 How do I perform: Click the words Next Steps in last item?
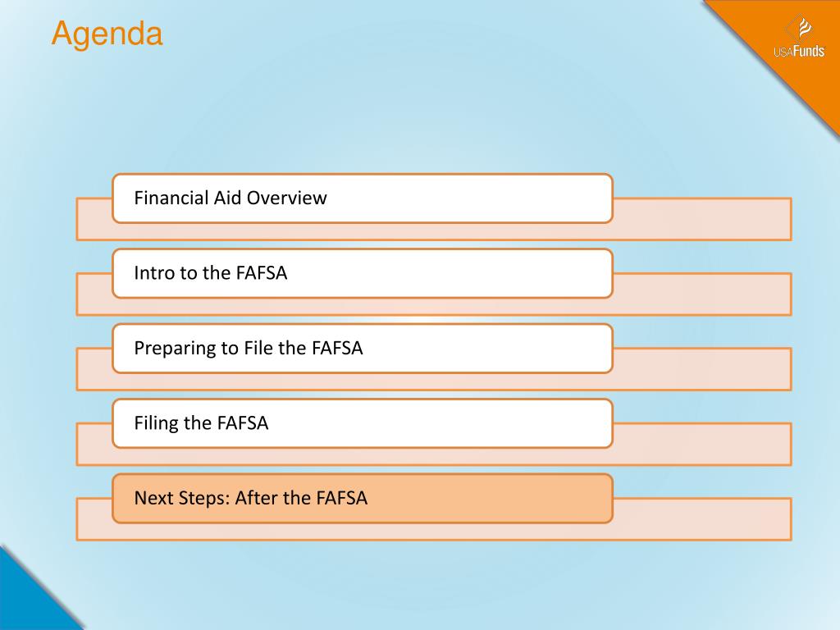tap(182, 499)
